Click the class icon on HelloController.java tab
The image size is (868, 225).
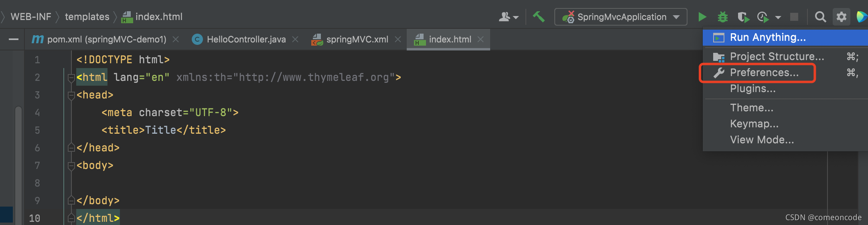(197, 39)
